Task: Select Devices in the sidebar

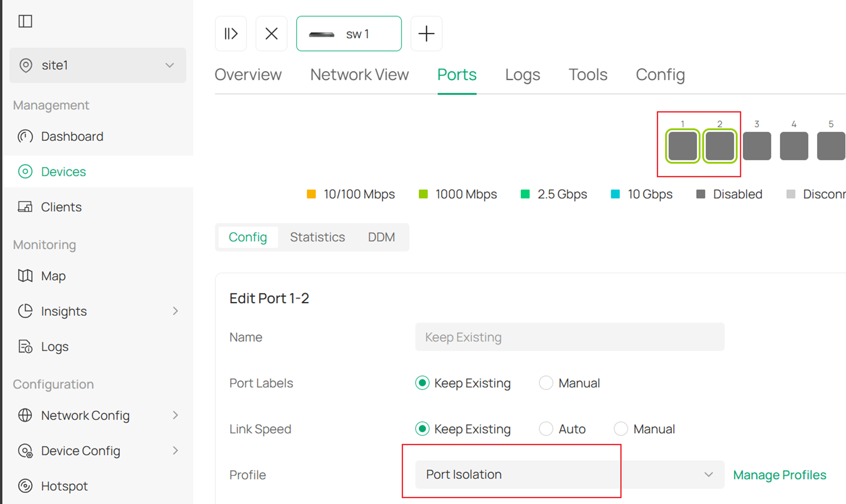Action: pyautogui.click(x=63, y=172)
